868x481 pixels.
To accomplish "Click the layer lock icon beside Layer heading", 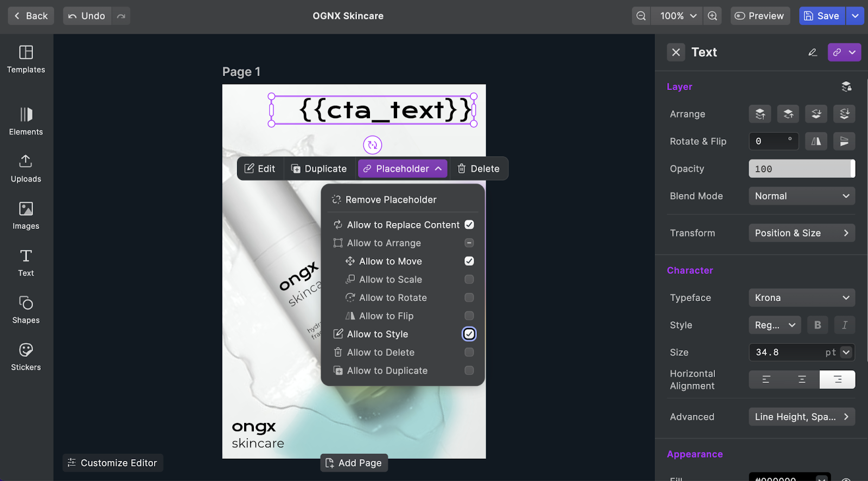I will [x=846, y=86].
